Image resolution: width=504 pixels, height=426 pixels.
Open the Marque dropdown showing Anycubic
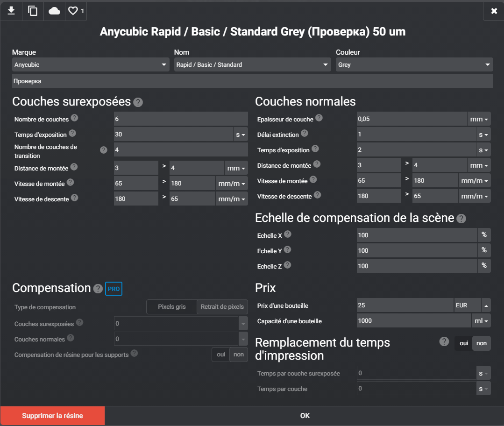pos(91,64)
